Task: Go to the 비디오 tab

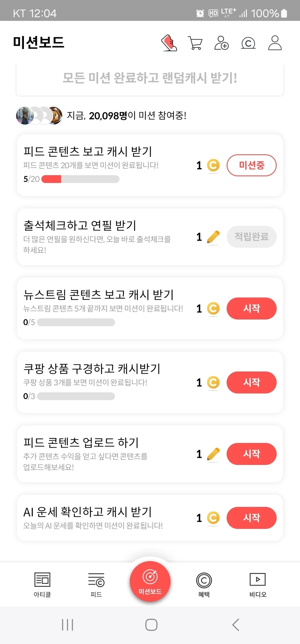Action: click(x=258, y=584)
